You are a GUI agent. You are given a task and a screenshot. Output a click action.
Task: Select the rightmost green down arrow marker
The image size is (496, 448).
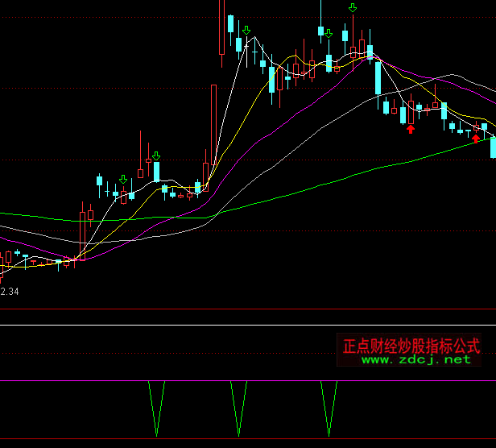(353, 8)
